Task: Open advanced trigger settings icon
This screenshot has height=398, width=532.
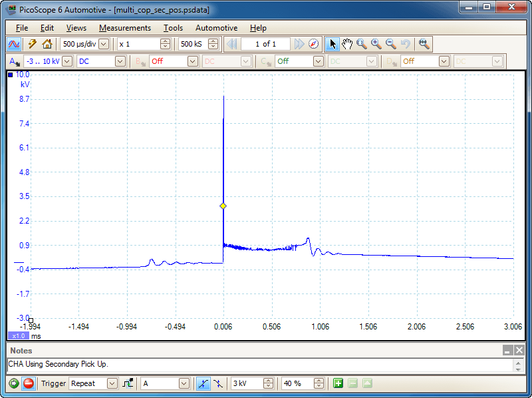Action: 128,383
